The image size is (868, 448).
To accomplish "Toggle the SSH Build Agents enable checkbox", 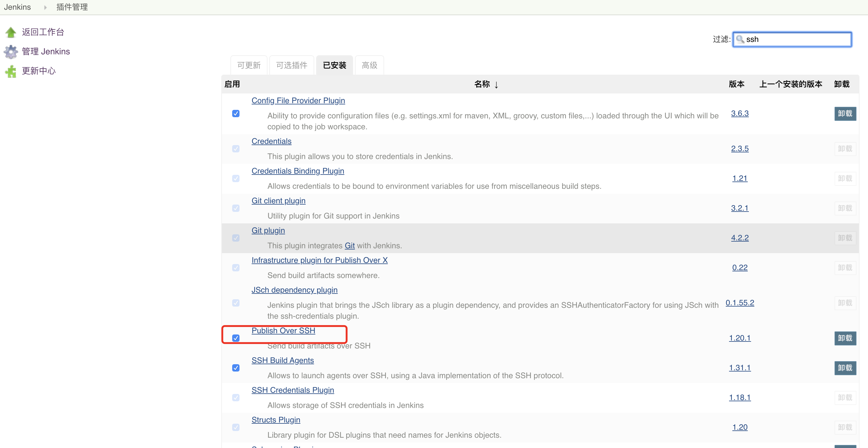I will click(x=236, y=368).
